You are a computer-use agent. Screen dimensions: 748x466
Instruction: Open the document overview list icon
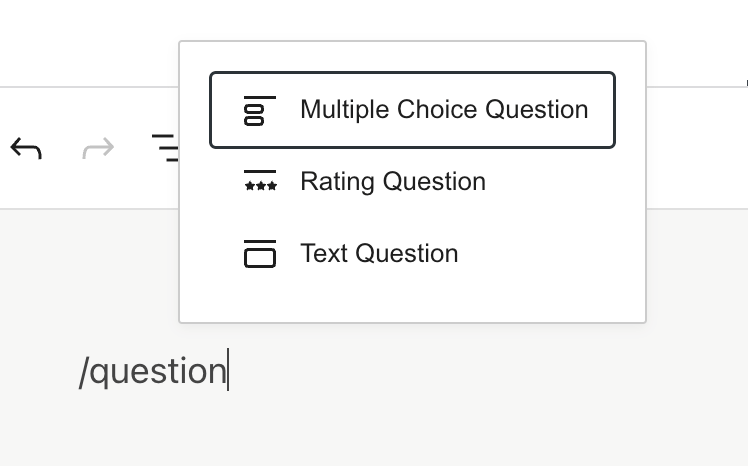(165, 149)
